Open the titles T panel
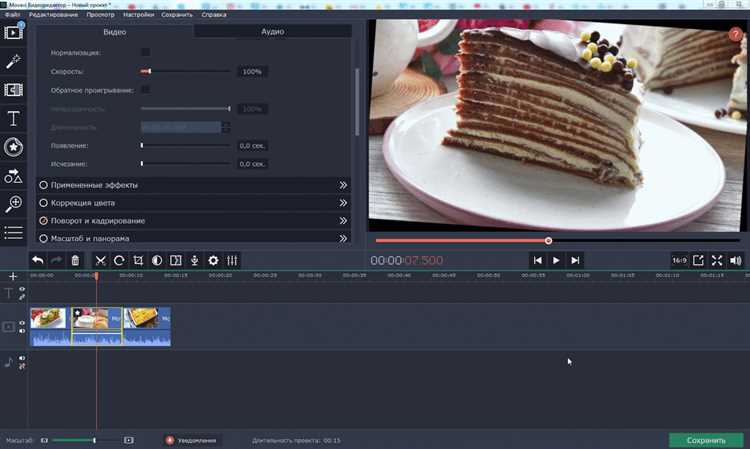This screenshot has width=750, height=449. click(13, 118)
